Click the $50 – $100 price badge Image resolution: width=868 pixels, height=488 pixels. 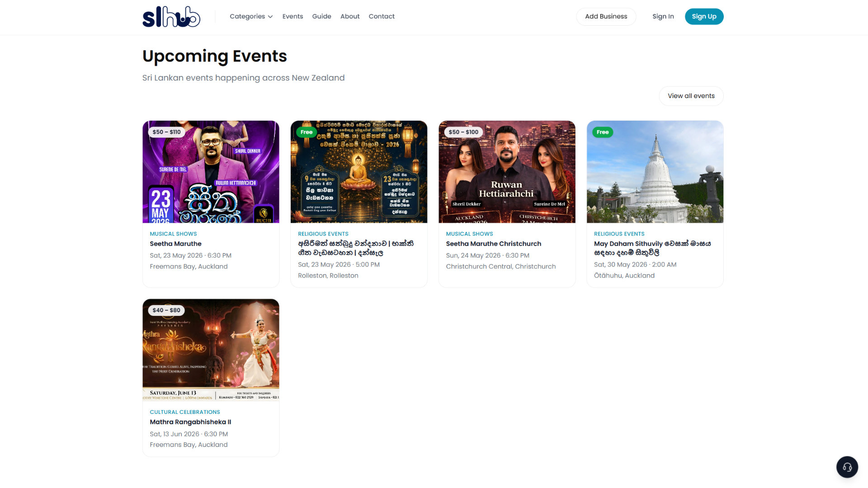coord(463,132)
